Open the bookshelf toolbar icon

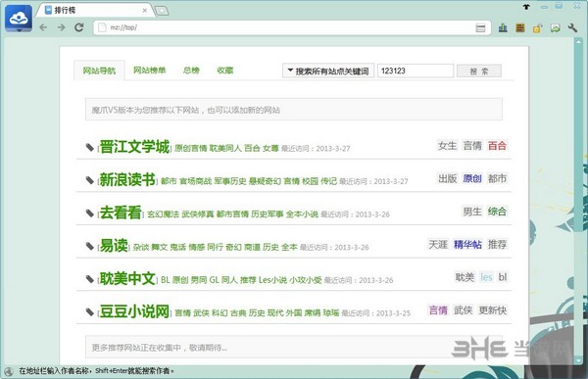520,27
